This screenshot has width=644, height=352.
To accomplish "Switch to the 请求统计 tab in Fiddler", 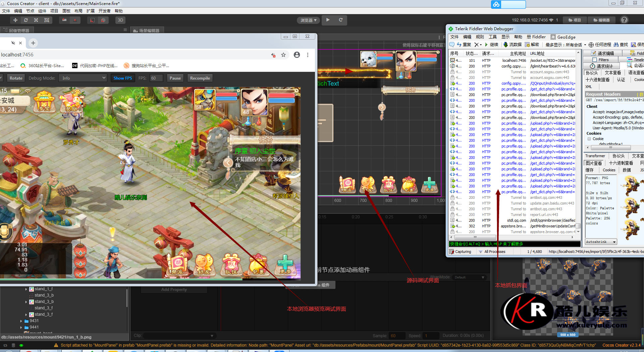I will pos(601,66).
